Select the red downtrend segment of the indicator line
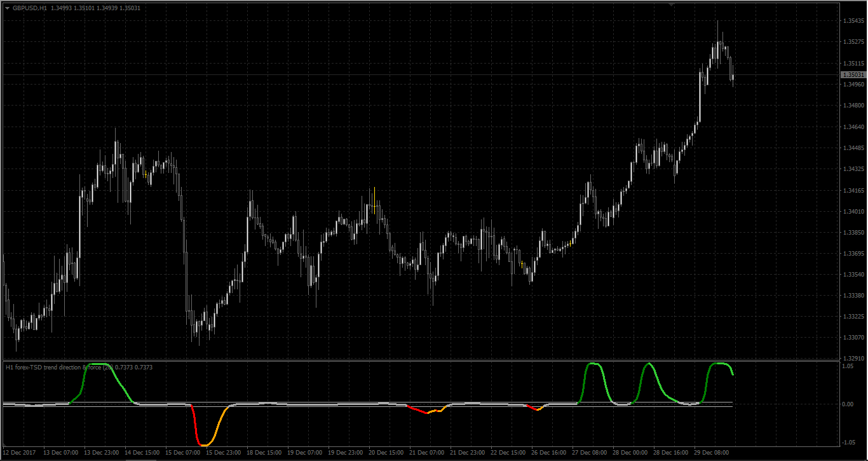The image size is (868, 461). tap(196, 425)
